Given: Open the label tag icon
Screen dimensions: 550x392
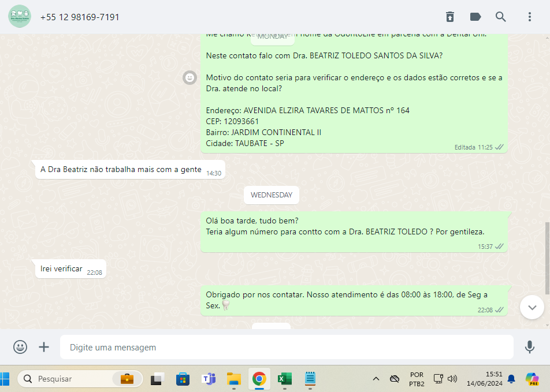Looking at the screenshot, I should coord(475,17).
